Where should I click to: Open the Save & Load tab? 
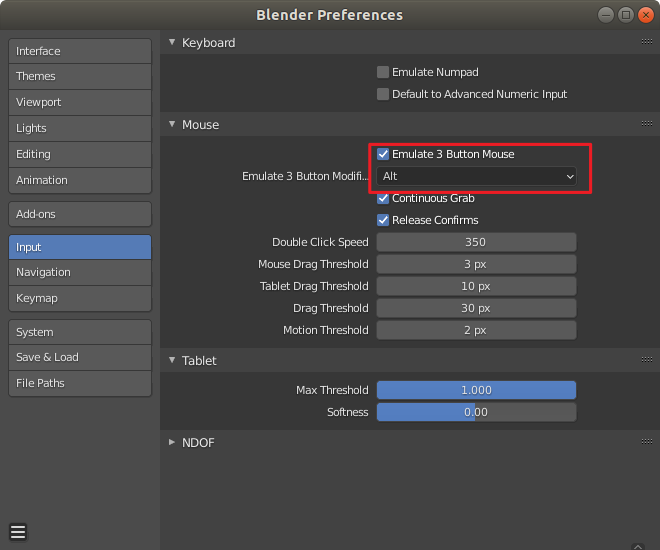80,358
